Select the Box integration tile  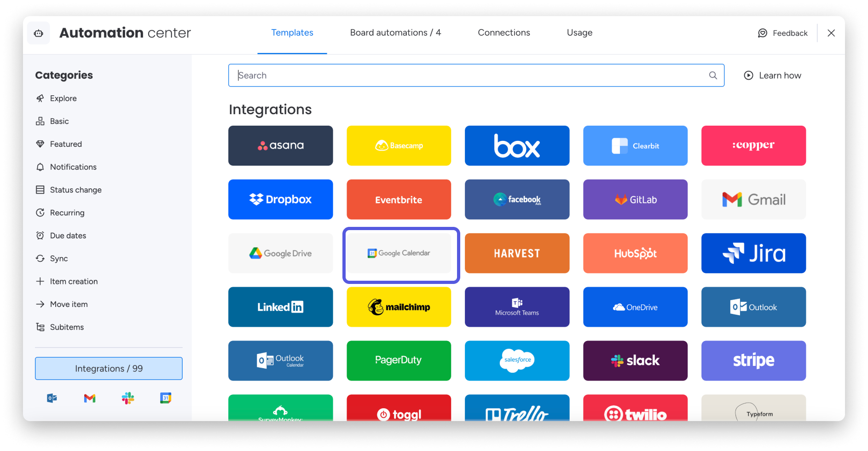(517, 145)
